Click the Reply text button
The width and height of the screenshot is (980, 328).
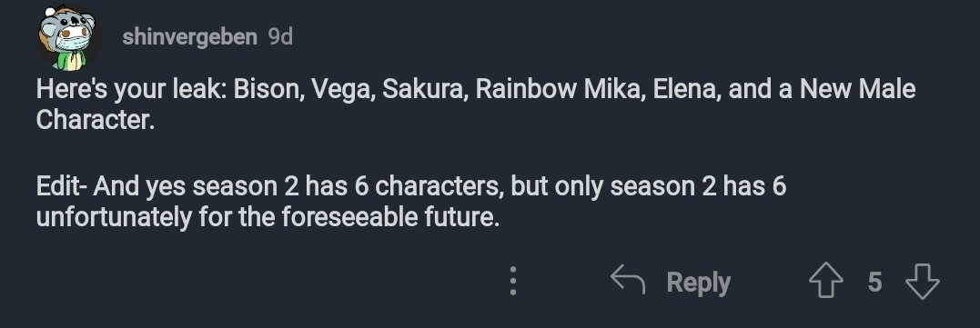click(698, 283)
